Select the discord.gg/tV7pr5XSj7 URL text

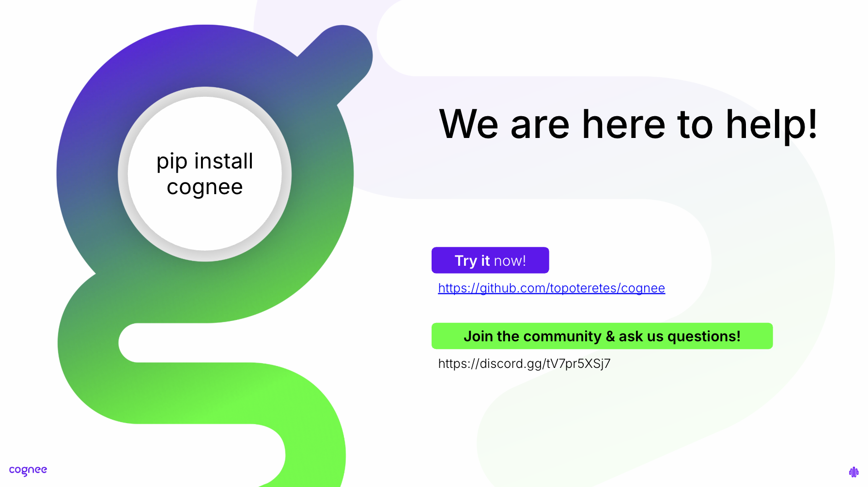click(524, 364)
